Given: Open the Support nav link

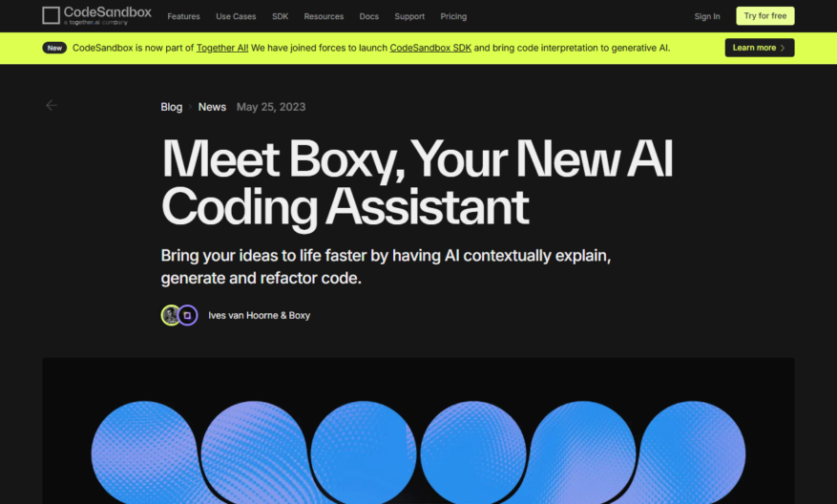Looking at the screenshot, I should coord(409,16).
